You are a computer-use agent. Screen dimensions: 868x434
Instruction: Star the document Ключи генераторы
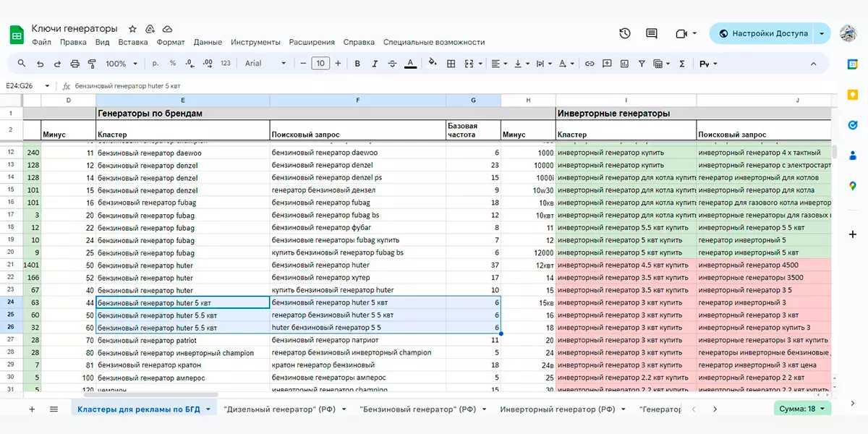click(x=132, y=29)
